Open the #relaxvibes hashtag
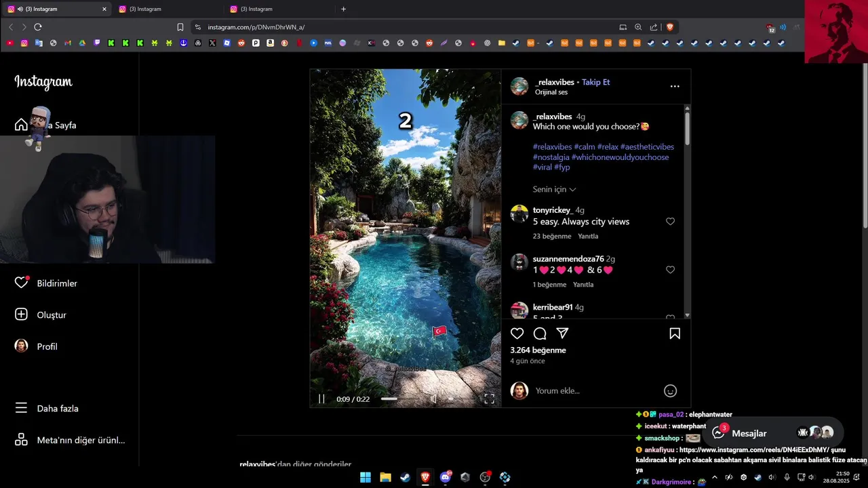Screen dimensions: 868x488 coord(552,146)
